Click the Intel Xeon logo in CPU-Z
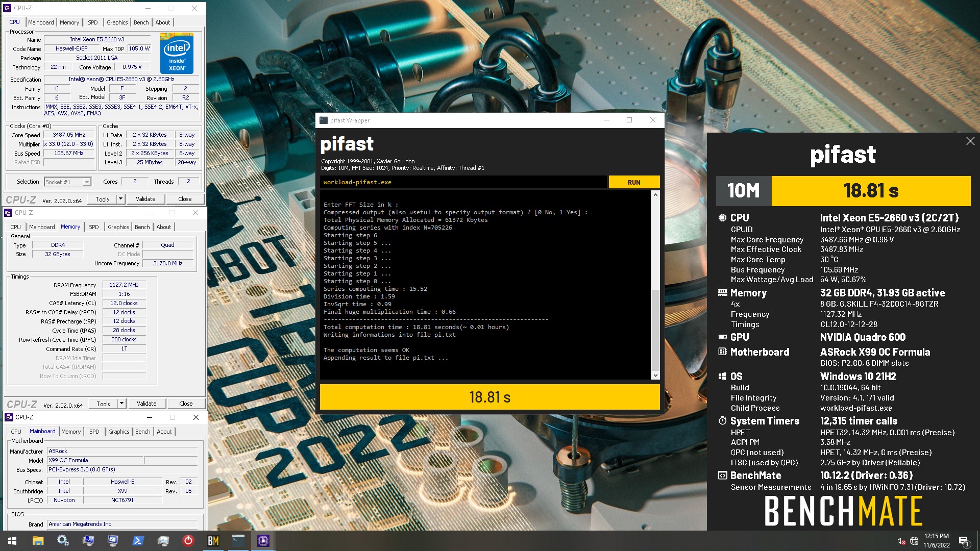This screenshot has height=551, width=980. coord(177,53)
